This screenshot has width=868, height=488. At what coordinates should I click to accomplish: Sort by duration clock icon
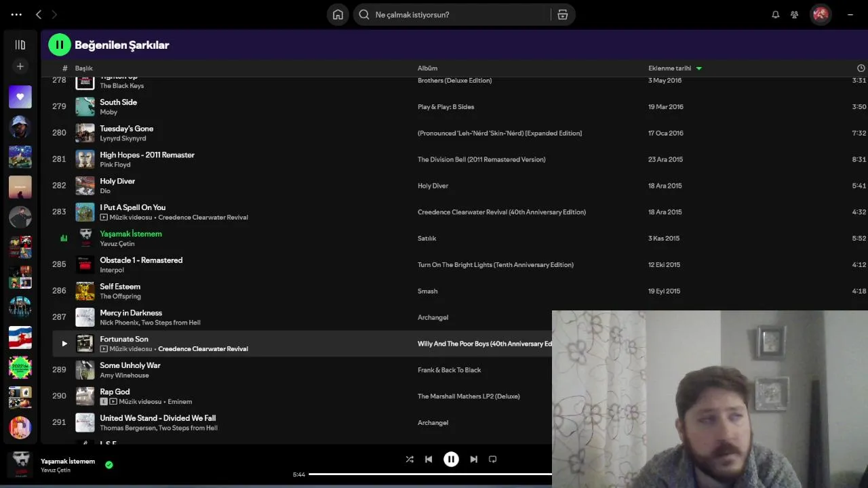(861, 68)
